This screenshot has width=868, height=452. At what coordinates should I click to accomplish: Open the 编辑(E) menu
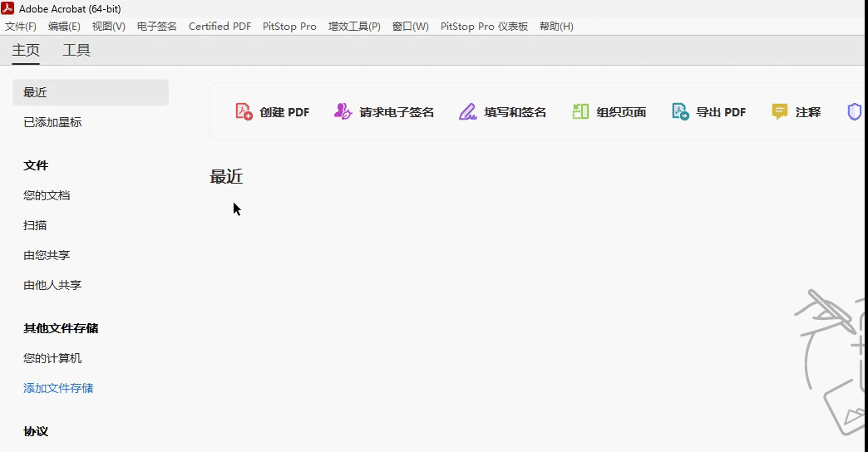[x=64, y=27]
